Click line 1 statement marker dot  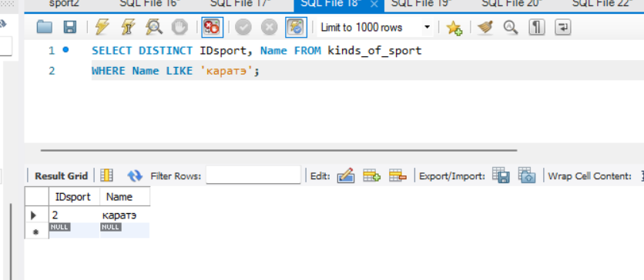click(65, 49)
